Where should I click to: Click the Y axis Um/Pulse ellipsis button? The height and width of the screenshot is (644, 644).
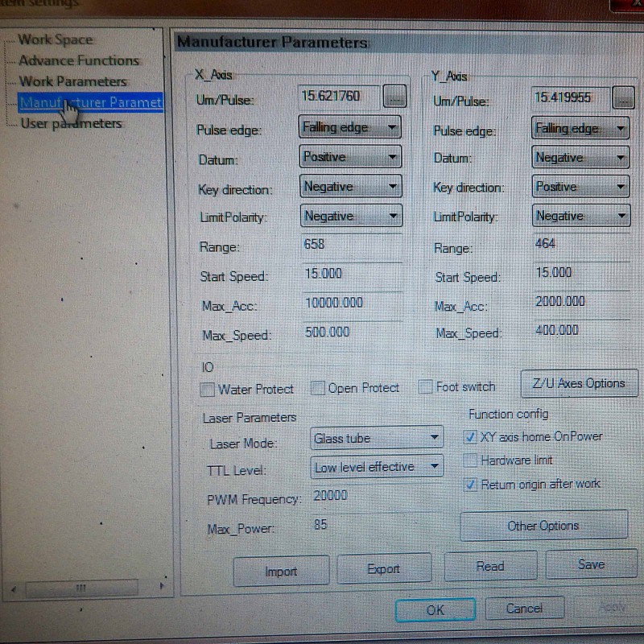pyautogui.click(x=624, y=98)
